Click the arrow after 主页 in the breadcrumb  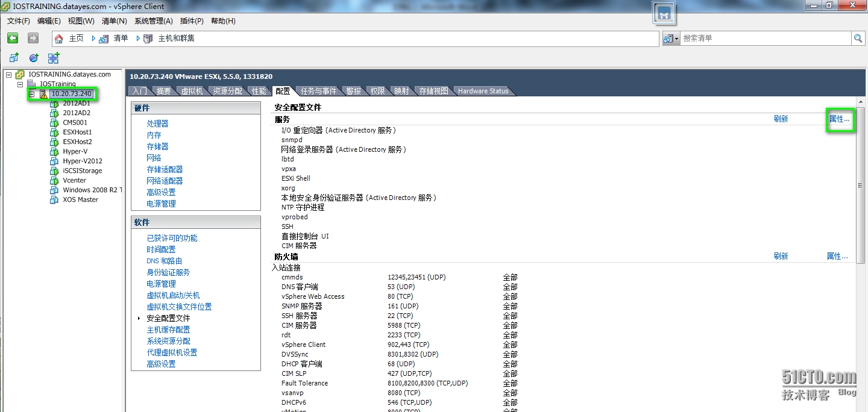pyautogui.click(x=93, y=39)
